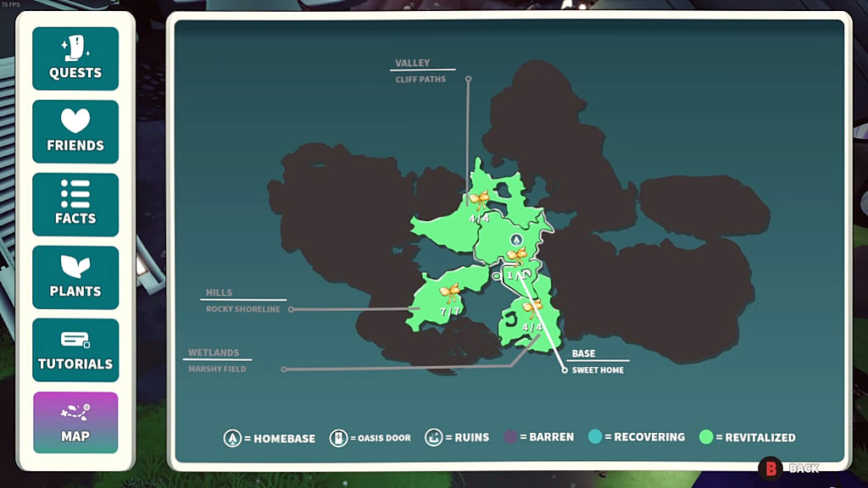Click the Recovering cyan legend swatch
Viewport: 868px width, 488px height.
coord(595,436)
